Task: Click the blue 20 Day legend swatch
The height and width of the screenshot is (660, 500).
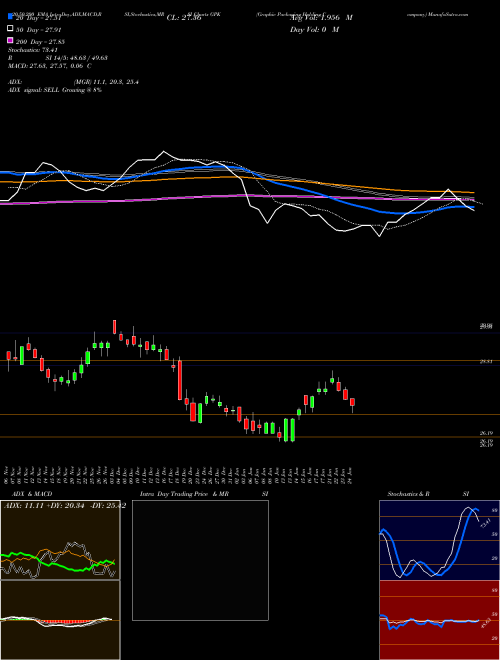Action: click(x=10, y=17)
